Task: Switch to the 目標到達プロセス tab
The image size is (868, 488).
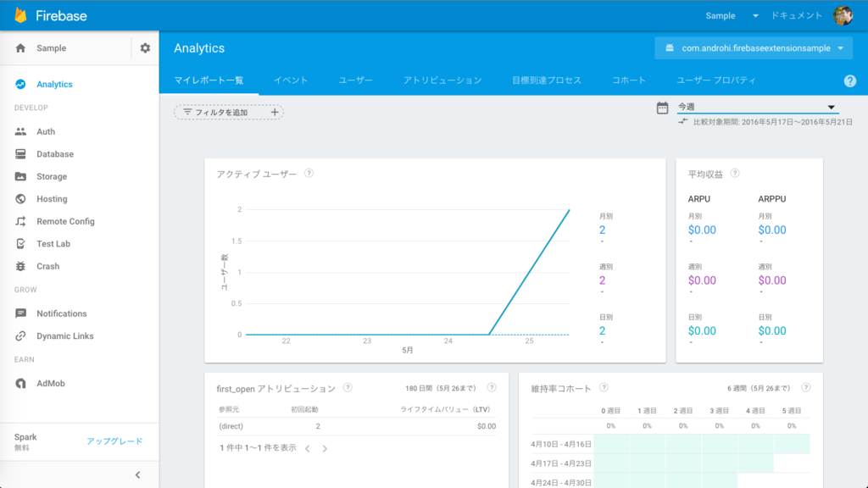Action: tap(547, 80)
